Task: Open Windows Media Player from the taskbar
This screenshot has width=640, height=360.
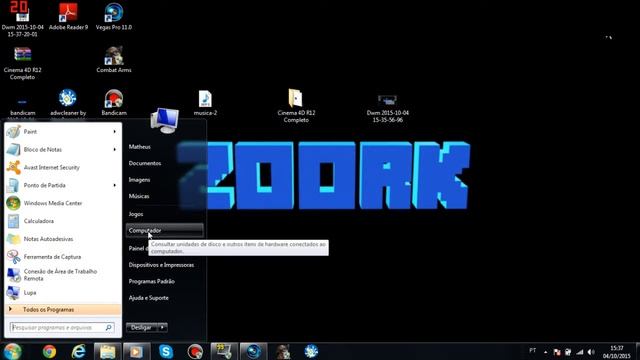Action: point(137,351)
